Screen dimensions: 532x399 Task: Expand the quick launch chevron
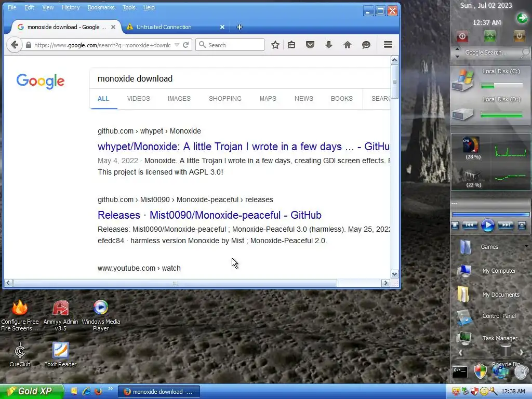coord(110,389)
